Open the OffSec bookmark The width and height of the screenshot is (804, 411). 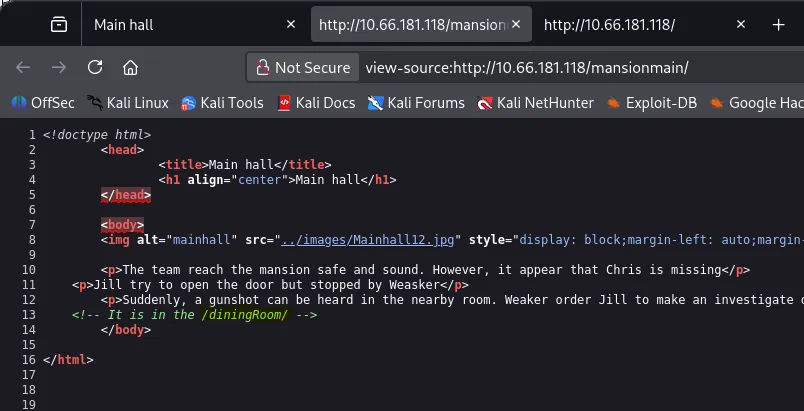pos(44,102)
